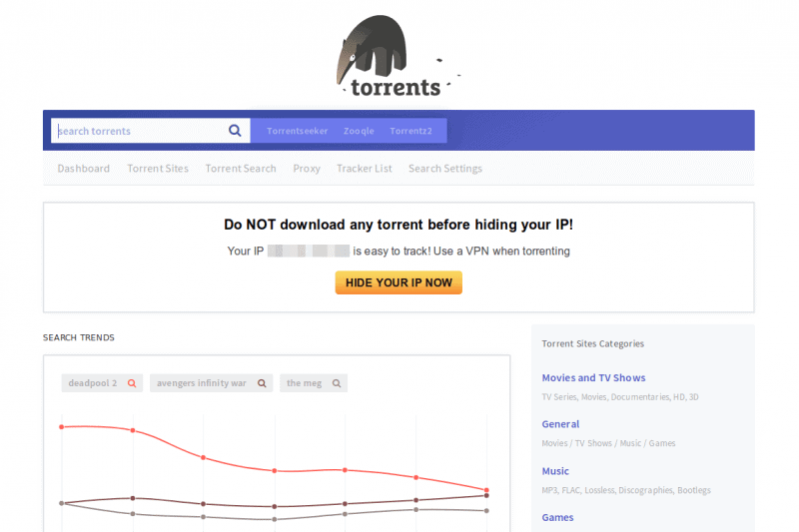799x532 pixels.
Task: Click first data point on red trend line
Action: [62, 427]
